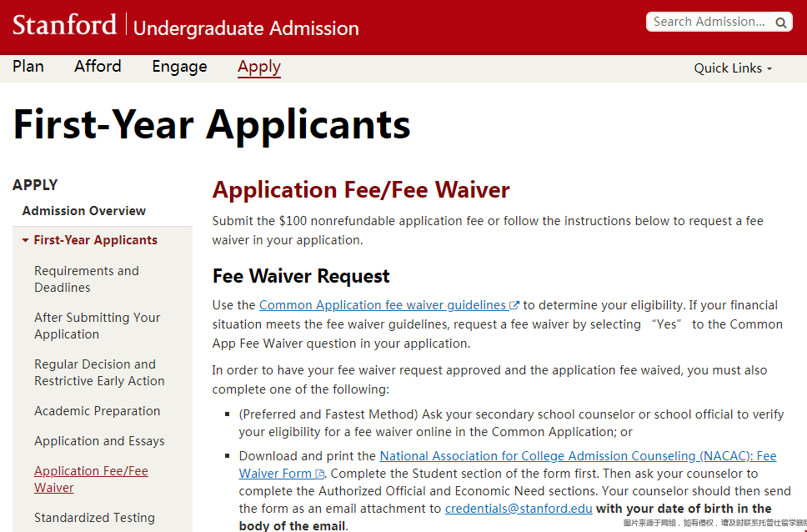Navigate to Standardized Testing page

94,518
